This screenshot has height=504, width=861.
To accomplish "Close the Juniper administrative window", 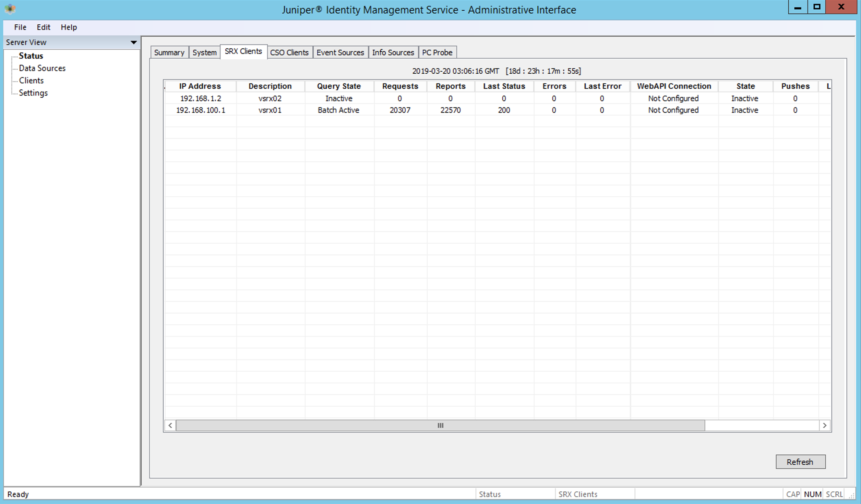I will [x=841, y=7].
